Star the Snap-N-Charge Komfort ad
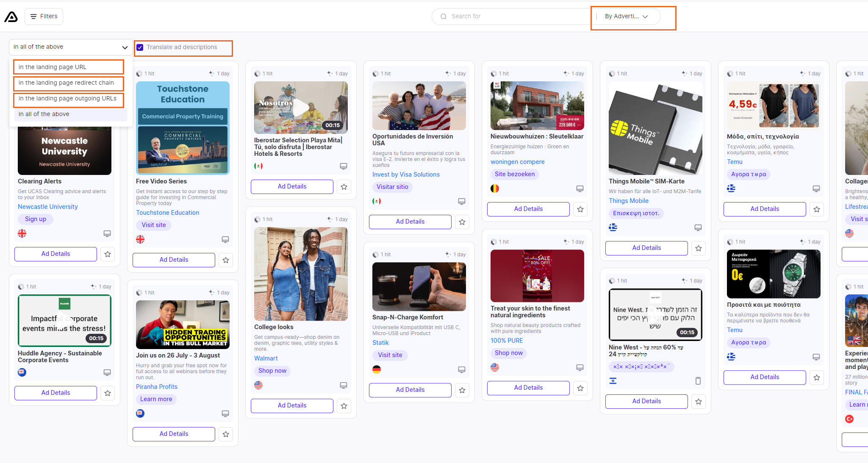This screenshot has height=463, width=868. [x=462, y=390]
